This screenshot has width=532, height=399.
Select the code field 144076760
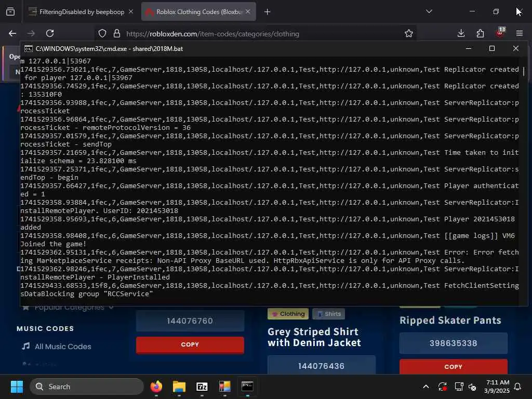pyautogui.click(x=190, y=321)
